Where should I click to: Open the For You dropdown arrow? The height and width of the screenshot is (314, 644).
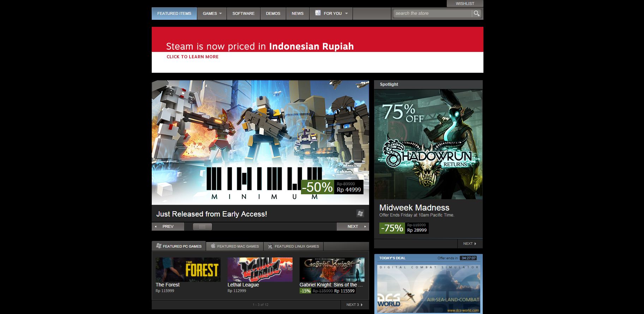tap(347, 13)
